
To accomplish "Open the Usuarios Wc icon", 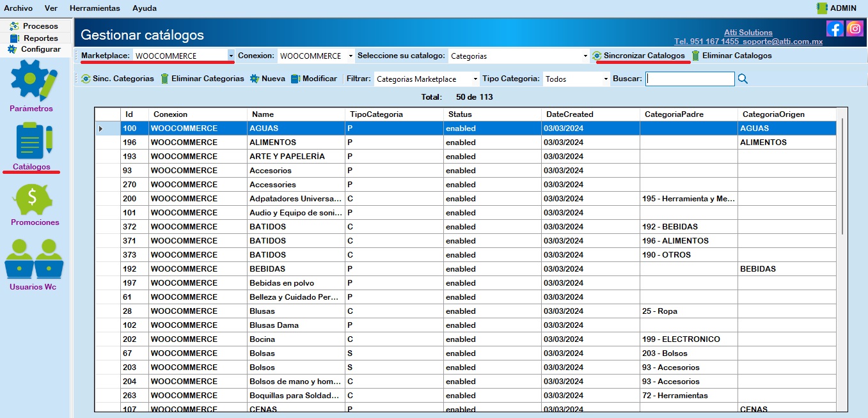I will point(33,259).
